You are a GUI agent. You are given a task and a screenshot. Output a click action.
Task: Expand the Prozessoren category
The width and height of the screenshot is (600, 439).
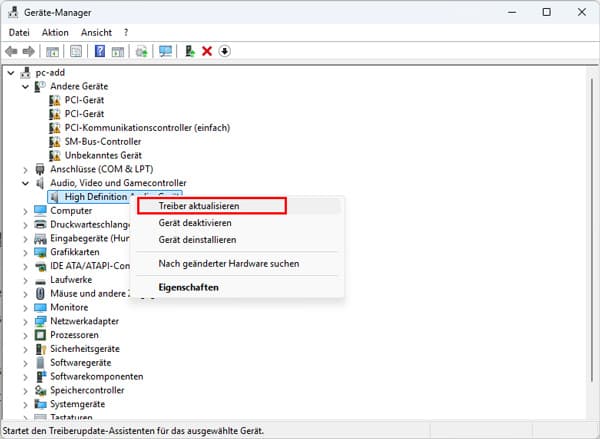click(26, 335)
